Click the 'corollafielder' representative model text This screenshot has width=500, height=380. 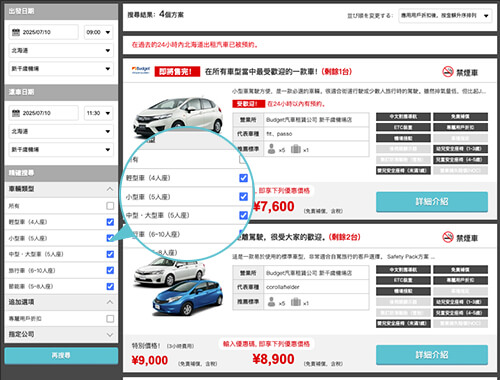[x=283, y=287]
